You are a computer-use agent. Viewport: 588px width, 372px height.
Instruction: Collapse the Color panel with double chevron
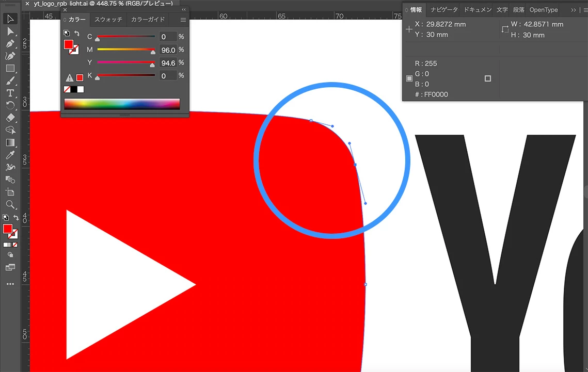(184, 9)
